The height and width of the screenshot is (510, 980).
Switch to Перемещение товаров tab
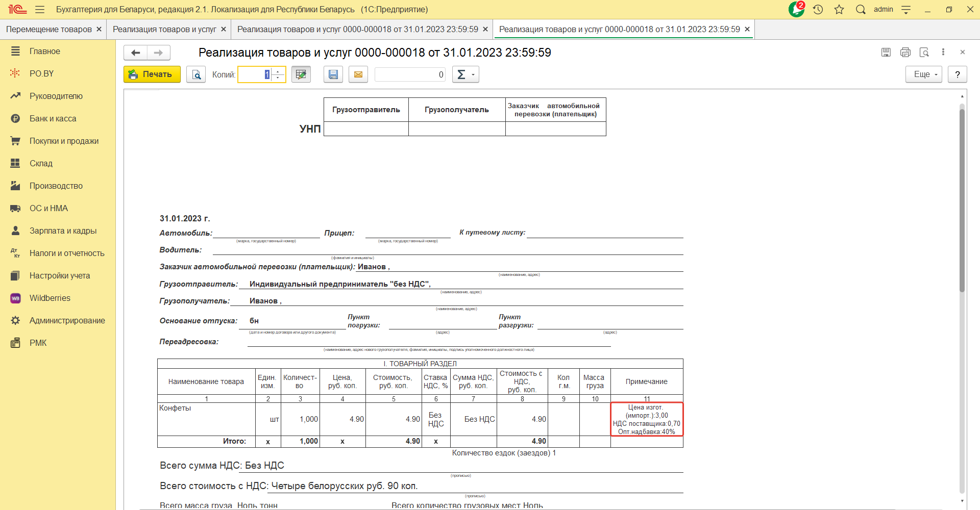pos(49,30)
